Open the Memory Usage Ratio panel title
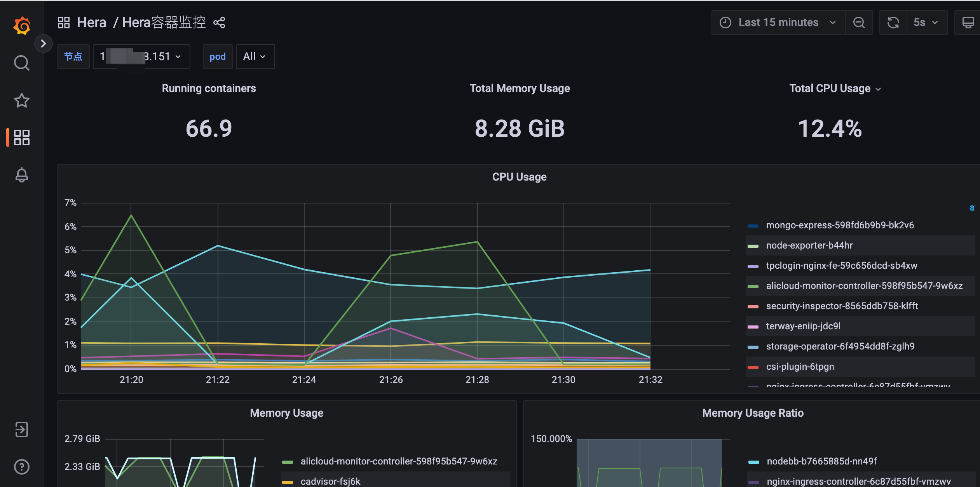The width and height of the screenshot is (980, 487). (x=753, y=413)
